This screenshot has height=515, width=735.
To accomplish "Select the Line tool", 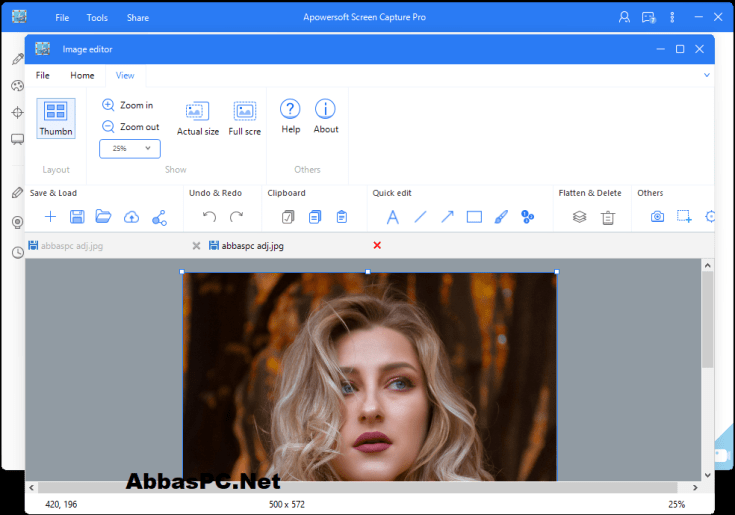I will (x=420, y=216).
